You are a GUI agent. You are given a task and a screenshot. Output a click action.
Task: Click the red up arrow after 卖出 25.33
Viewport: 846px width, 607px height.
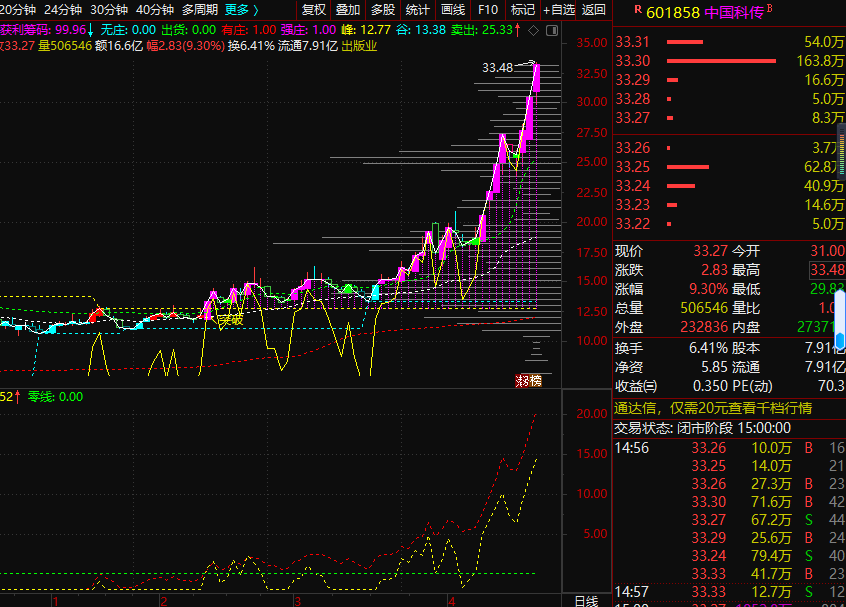point(516,29)
